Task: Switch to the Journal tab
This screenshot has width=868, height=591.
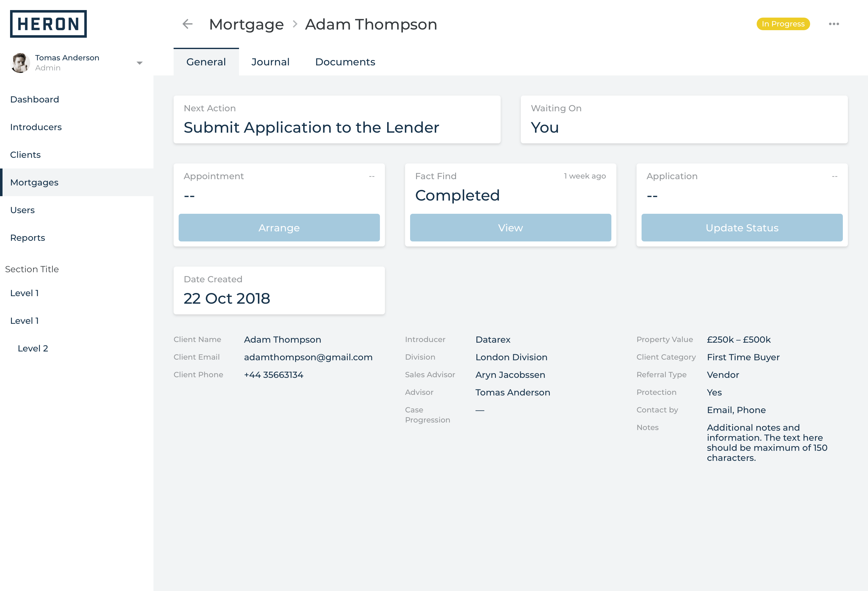Action: click(x=270, y=62)
